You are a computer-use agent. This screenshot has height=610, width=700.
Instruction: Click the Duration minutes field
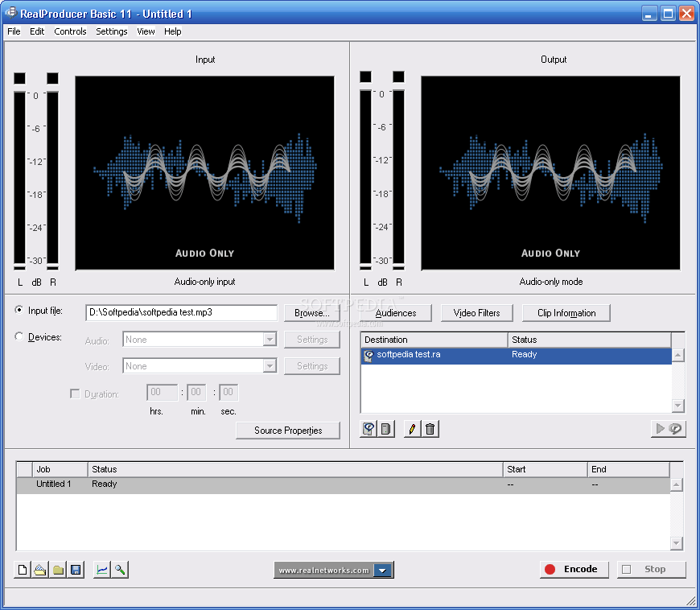click(x=196, y=392)
